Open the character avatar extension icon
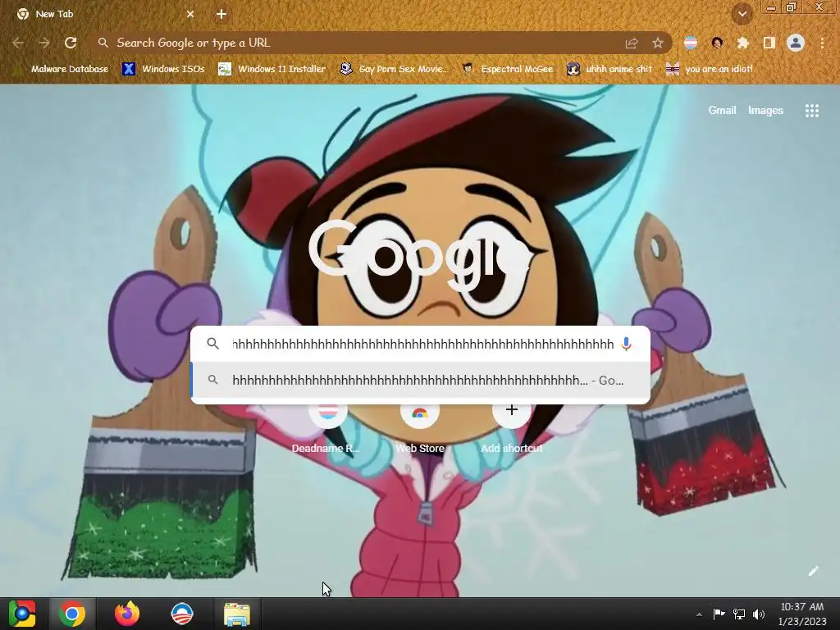The height and width of the screenshot is (630, 840). coord(717,43)
